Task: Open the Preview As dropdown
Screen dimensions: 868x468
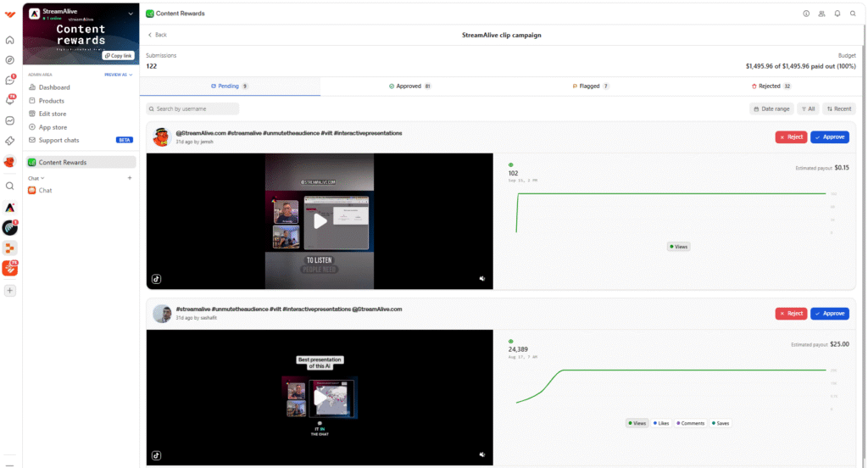Action: coord(119,75)
